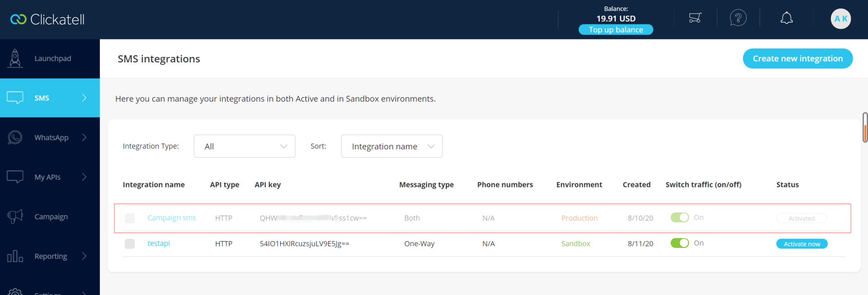868x295 pixels.
Task: Click the Phone numbers column header
Action: point(505,185)
